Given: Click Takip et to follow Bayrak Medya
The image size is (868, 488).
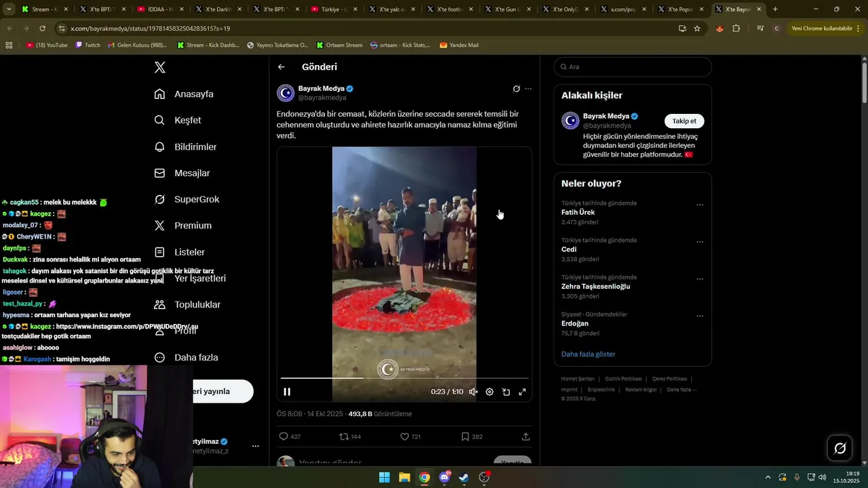Looking at the screenshot, I should point(684,121).
